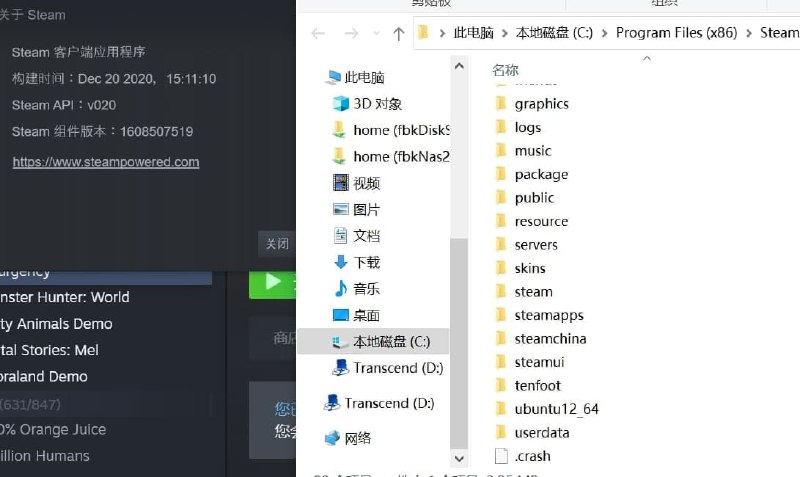The height and width of the screenshot is (477, 800).
Task: Navigate to 此电脑 in the address breadcrumb
Action: 473,33
